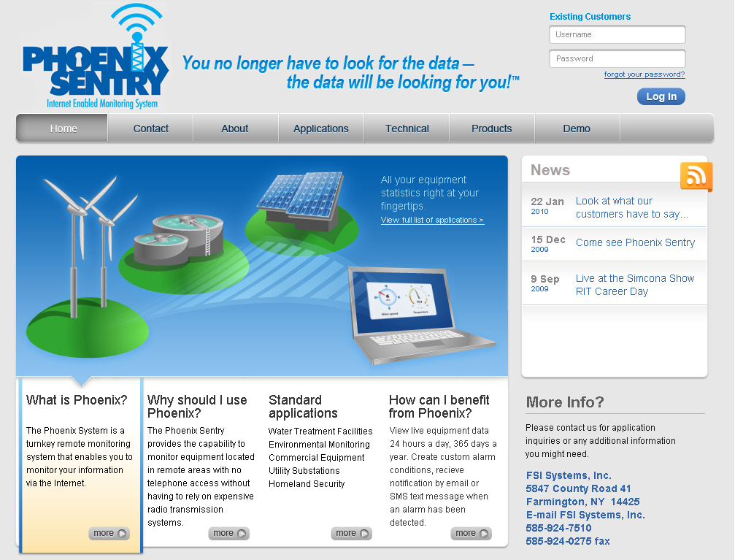This screenshot has height=560, width=735.
Task: Click the forgot your password link
Action: [644, 74]
